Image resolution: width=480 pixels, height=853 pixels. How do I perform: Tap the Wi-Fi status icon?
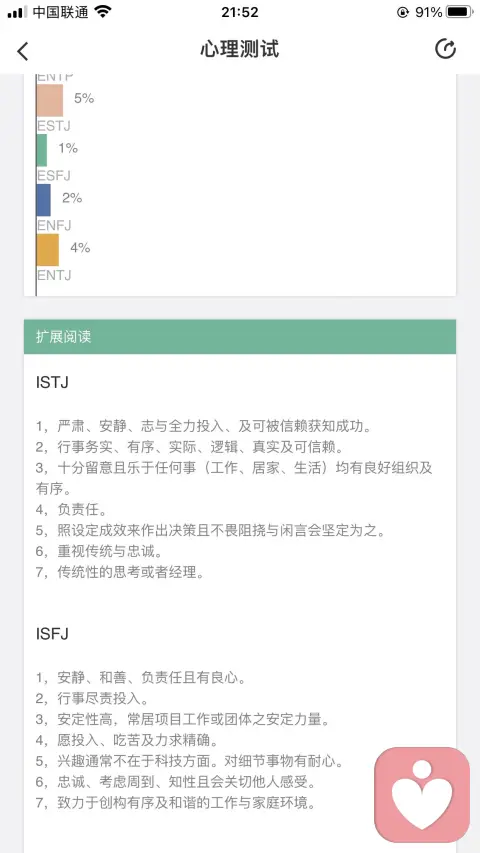[x=103, y=12]
